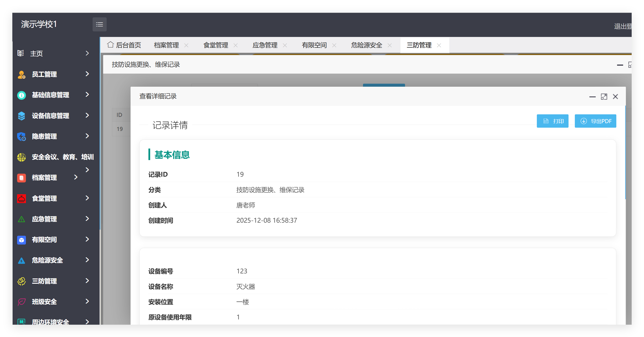Screen dimensions: 644x337
Task: Click the 隐患管理 shield icon
Action: (21, 136)
